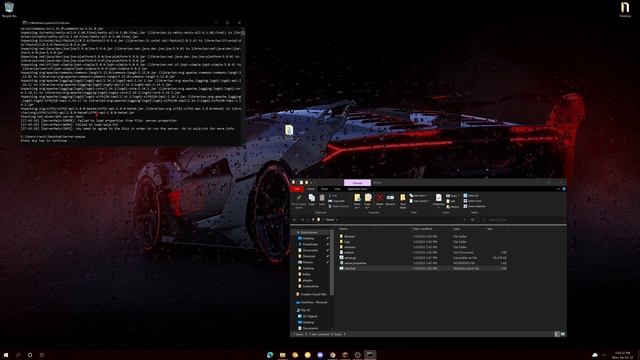The height and width of the screenshot is (360, 640).
Task: Click the Copy icon in the ribbon
Action: coord(312,200)
